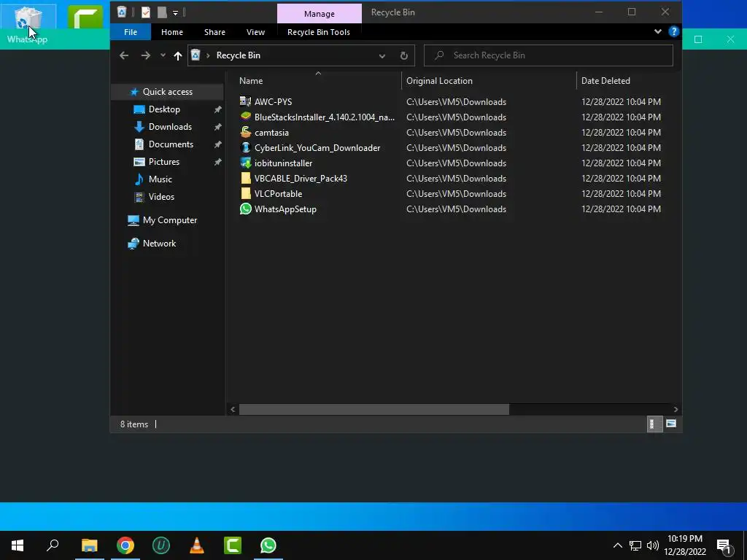The width and height of the screenshot is (747, 560).
Task: Select the BlueStacksInstaller file icon
Action: pos(245,117)
